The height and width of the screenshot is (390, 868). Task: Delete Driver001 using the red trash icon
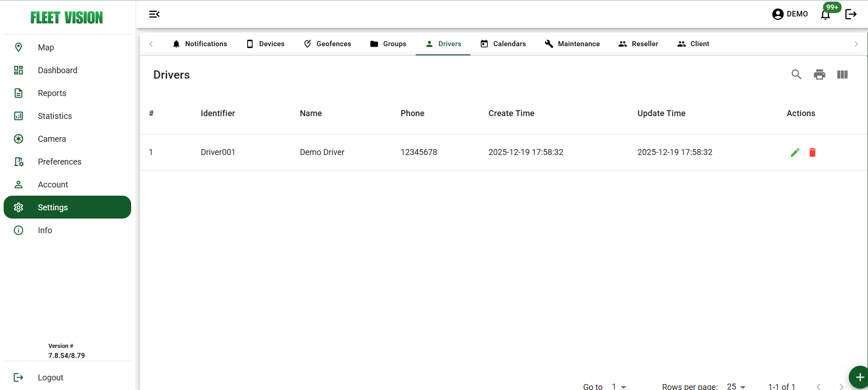[x=812, y=152]
